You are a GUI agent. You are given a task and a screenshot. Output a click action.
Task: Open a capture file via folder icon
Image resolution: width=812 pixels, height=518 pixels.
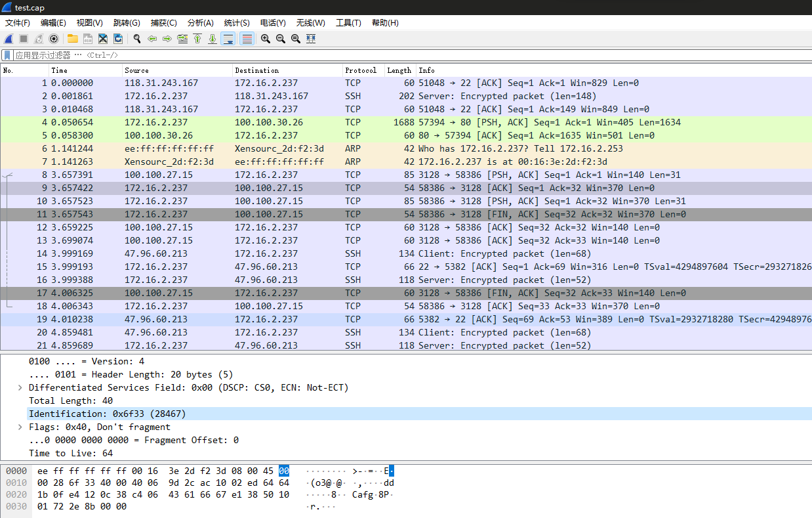coord(72,39)
